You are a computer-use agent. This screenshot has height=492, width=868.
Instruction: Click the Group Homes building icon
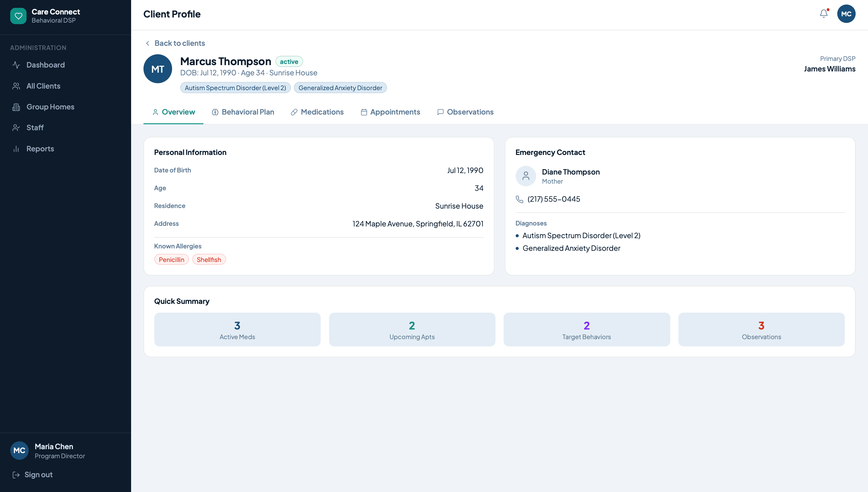(x=16, y=107)
